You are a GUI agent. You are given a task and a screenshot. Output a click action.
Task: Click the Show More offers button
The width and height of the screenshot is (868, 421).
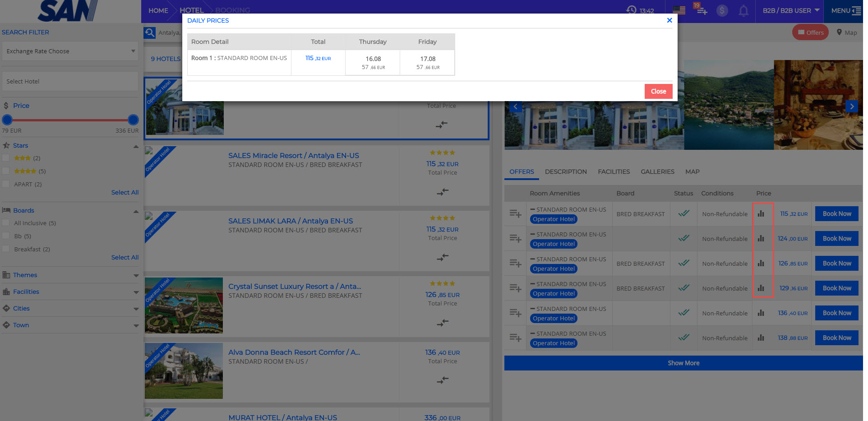[x=683, y=363]
